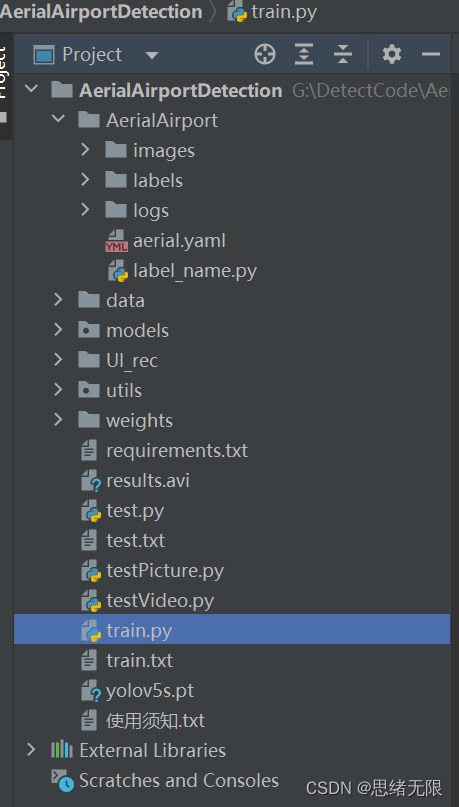
Task: Hide the Project panel with the minus icon
Action: point(431,54)
